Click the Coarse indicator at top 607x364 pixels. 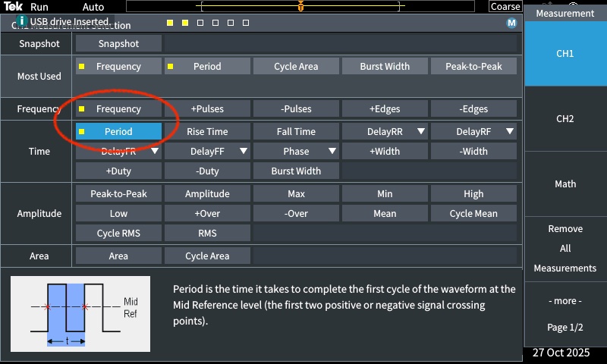[x=505, y=7]
